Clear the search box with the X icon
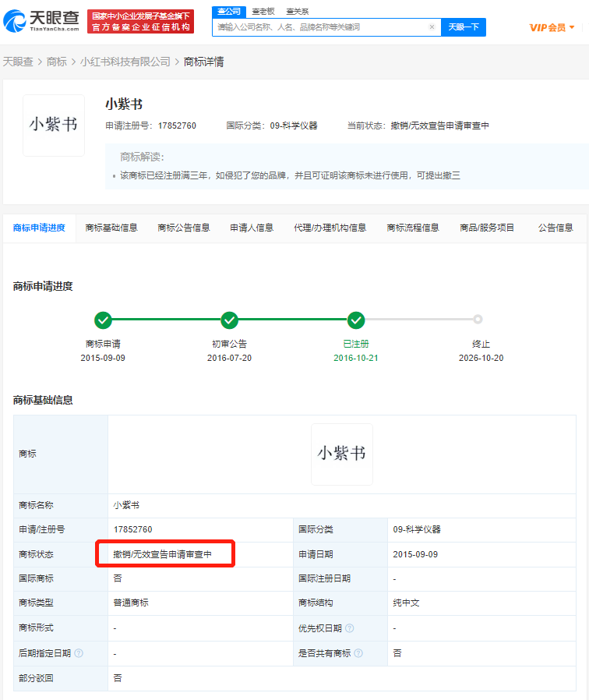The image size is (589, 700). (x=432, y=27)
